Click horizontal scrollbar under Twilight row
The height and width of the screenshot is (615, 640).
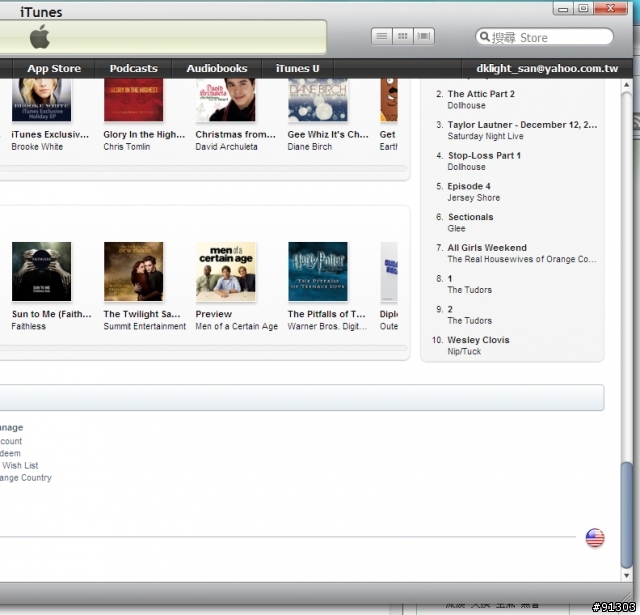click(x=203, y=348)
